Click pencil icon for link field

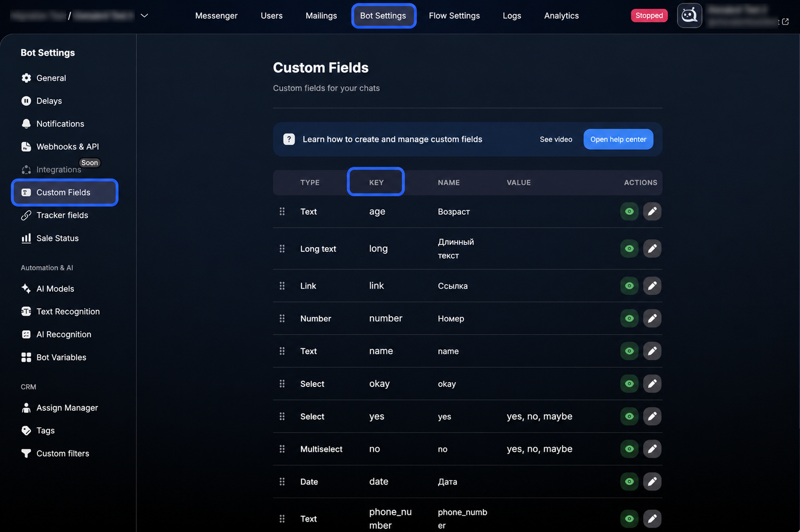pos(652,286)
